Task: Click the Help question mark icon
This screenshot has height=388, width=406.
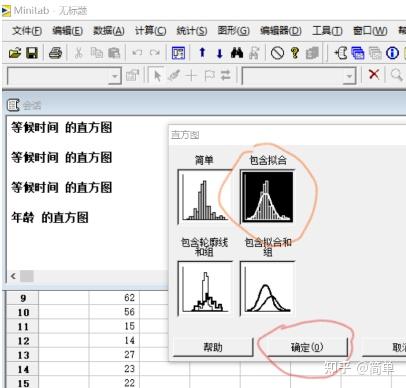Action: 295,53
